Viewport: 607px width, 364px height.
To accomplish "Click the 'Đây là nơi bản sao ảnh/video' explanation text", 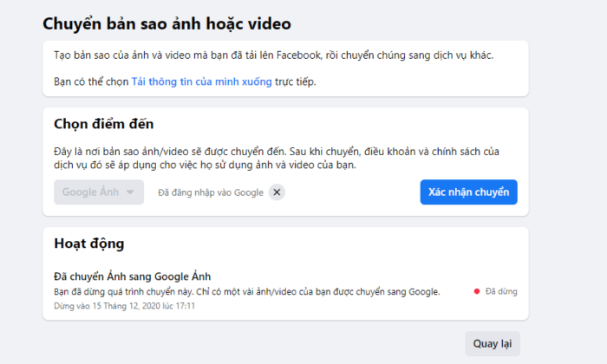I will (277, 159).
